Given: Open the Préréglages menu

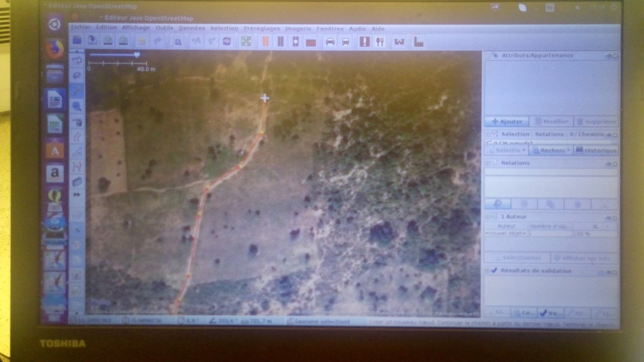Looking at the screenshot, I should (x=262, y=28).
